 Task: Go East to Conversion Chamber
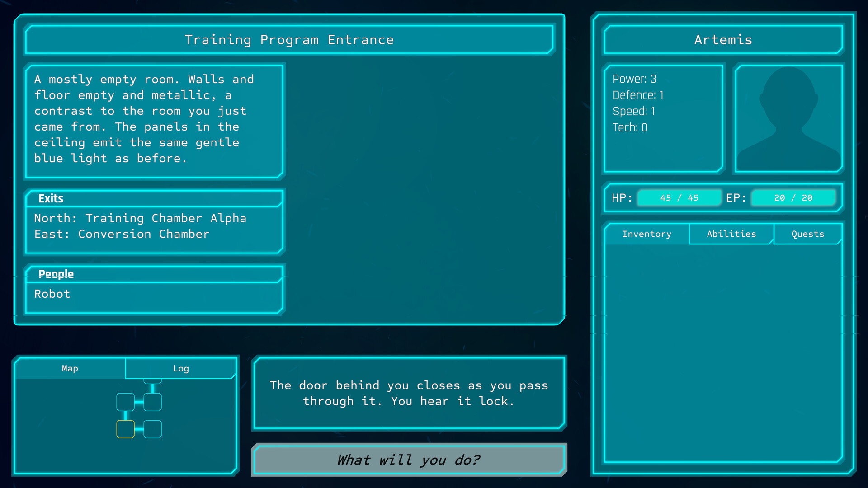tap(122, 234)
